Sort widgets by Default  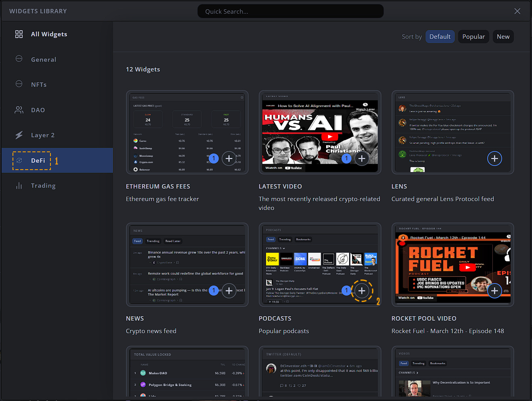coord(440,37)
